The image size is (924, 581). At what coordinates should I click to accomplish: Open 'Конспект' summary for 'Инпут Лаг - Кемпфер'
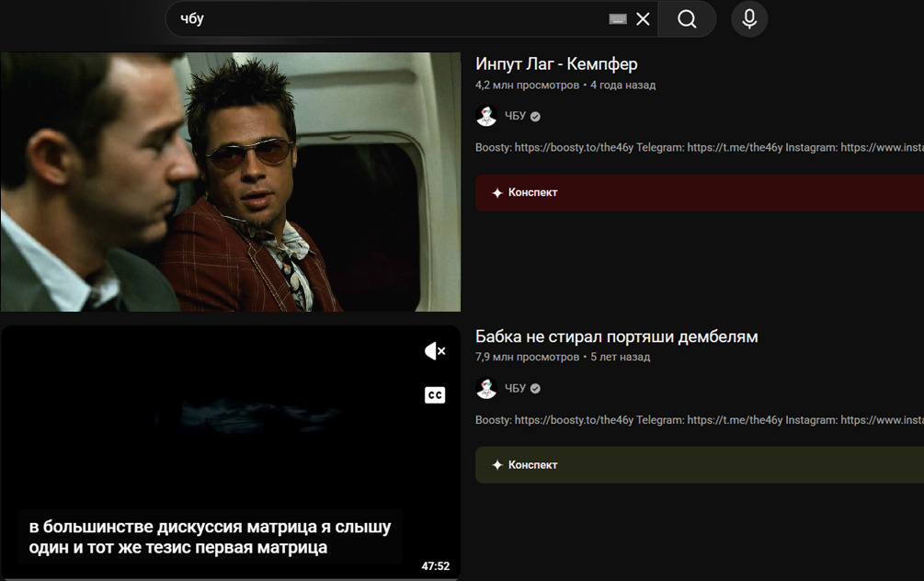pos(700,193)
